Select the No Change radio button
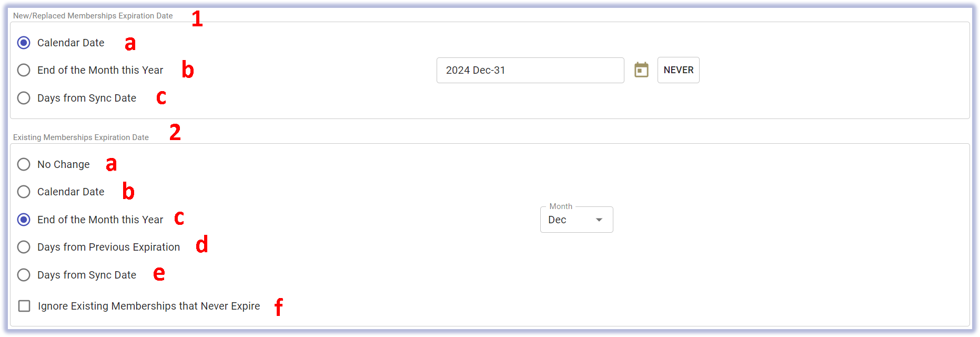Image resolution: width=980 pixels, height=337 pixels. point(24,164)
